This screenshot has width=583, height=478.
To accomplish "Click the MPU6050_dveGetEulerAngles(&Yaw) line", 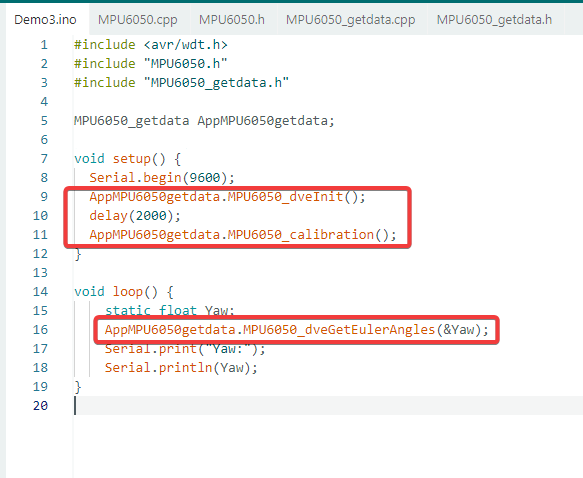I will click(x=296, y=330).
